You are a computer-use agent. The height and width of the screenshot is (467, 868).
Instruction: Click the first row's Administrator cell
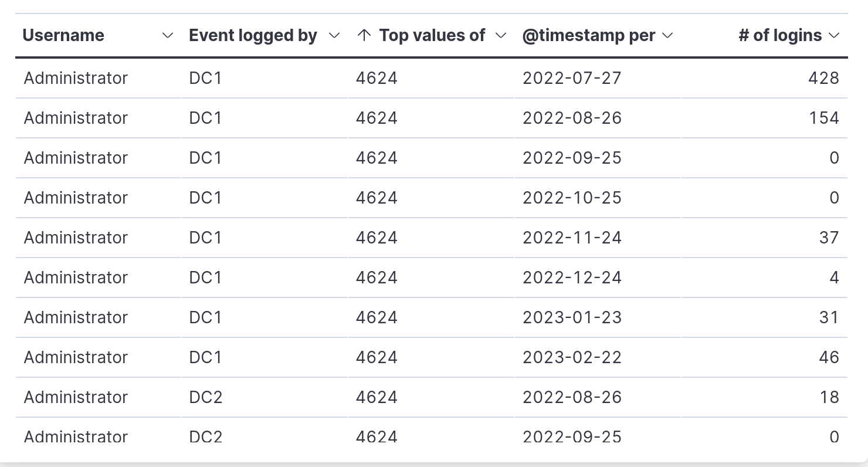pyautogui.click(x=98, y=78)
